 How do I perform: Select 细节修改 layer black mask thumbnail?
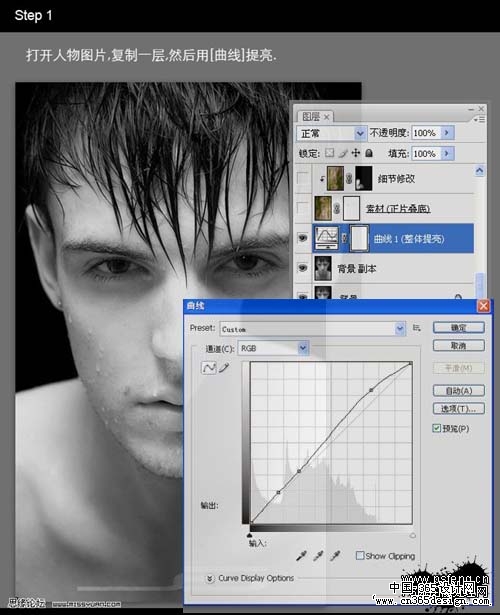tap(364, 178)
